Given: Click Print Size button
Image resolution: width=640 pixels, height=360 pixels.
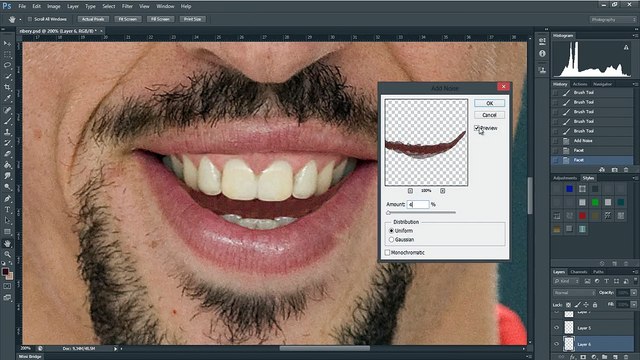Looking at the screenshot, I should pos(193,19).
